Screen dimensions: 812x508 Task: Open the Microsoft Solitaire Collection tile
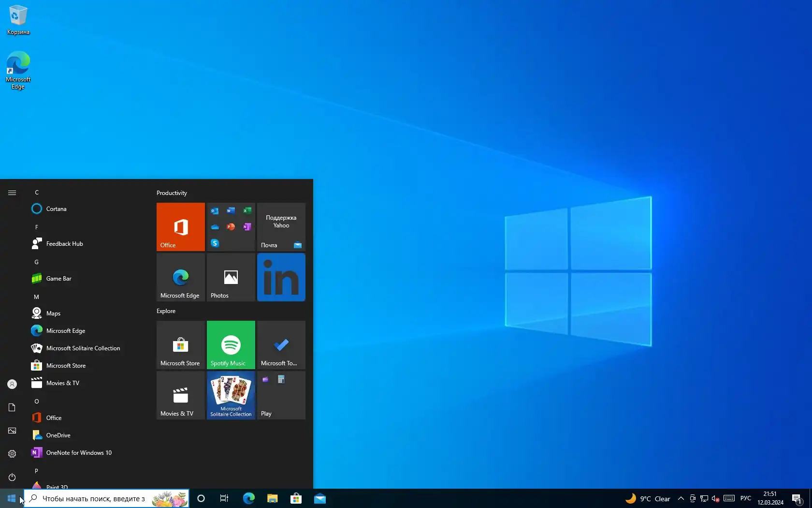(231, 395)
